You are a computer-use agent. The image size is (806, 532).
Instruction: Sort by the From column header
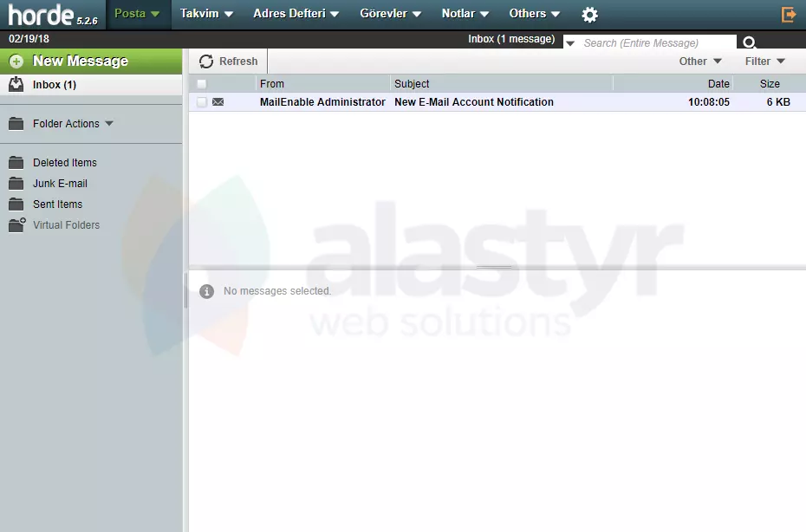tap(272, 84)
